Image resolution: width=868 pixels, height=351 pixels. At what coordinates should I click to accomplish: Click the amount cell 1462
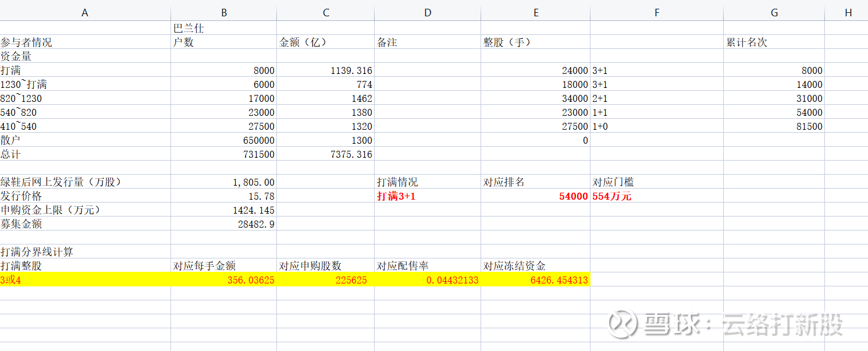[326, 98]
